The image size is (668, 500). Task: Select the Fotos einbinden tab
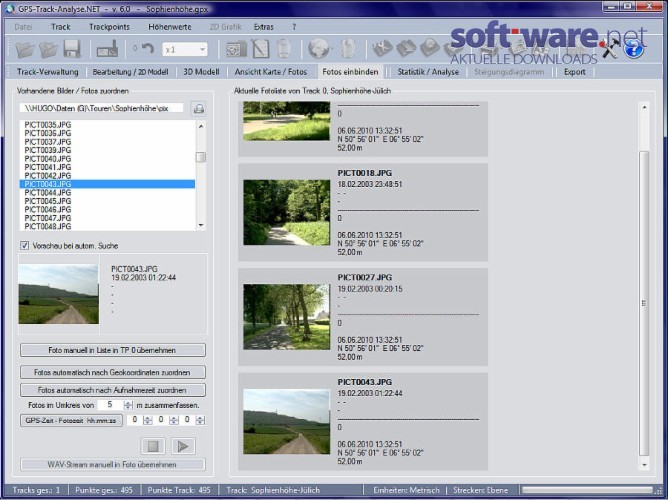click(350, 72)
